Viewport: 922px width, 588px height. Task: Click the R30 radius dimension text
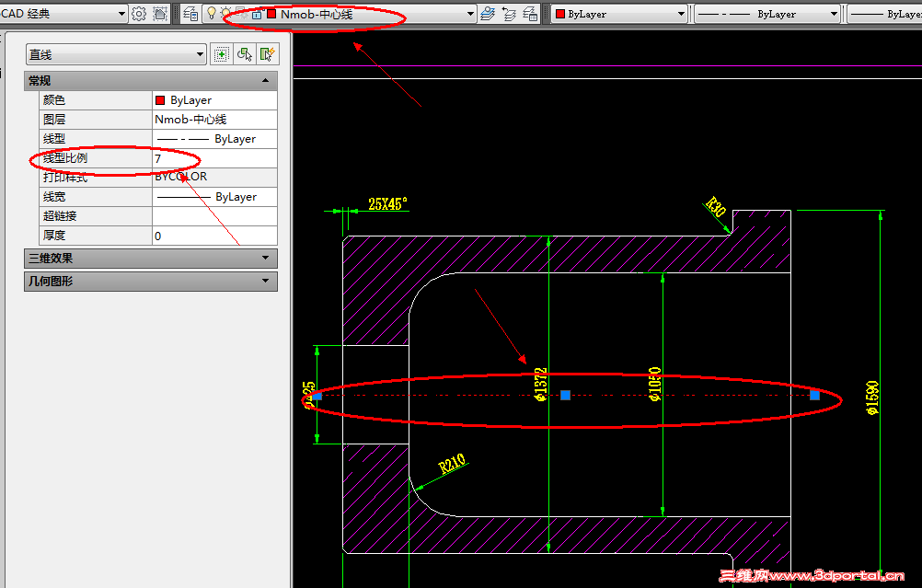point(716,207)
